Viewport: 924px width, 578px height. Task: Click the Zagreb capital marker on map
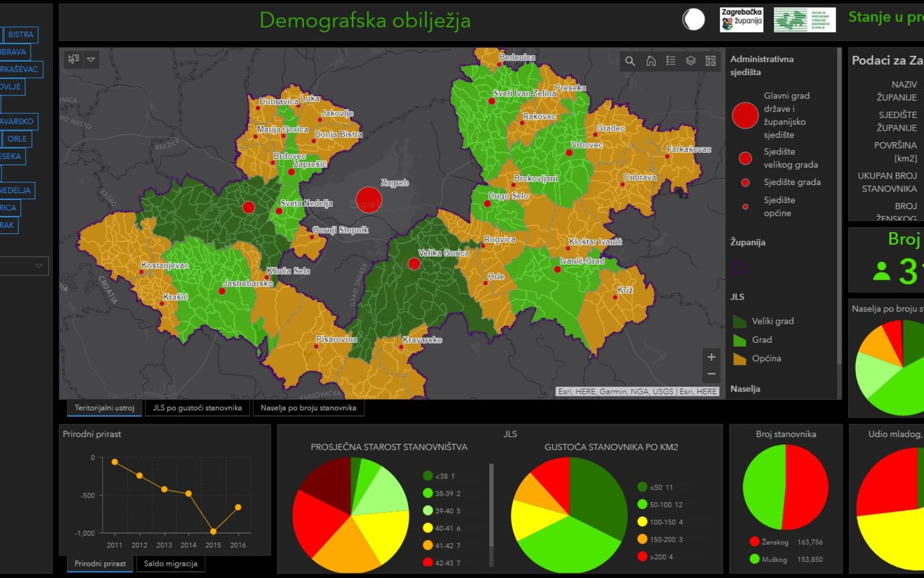[368, 199]
